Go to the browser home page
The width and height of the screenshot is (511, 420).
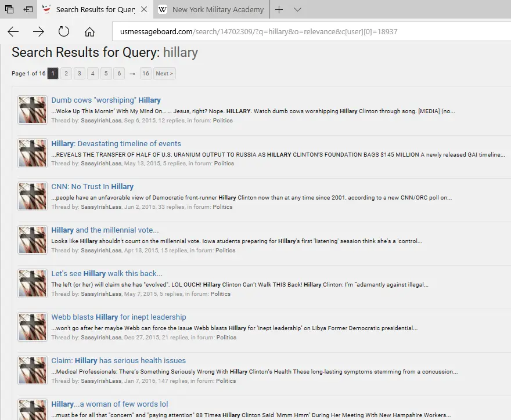89,31
